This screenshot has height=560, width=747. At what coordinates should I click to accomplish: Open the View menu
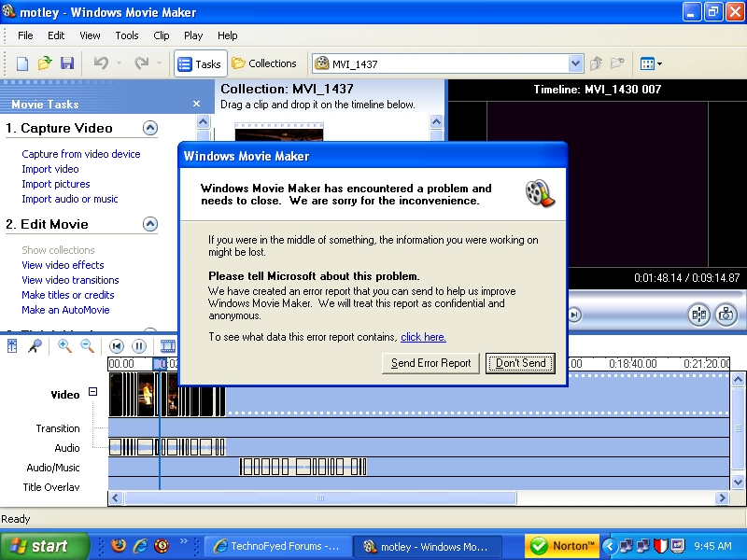90,35
